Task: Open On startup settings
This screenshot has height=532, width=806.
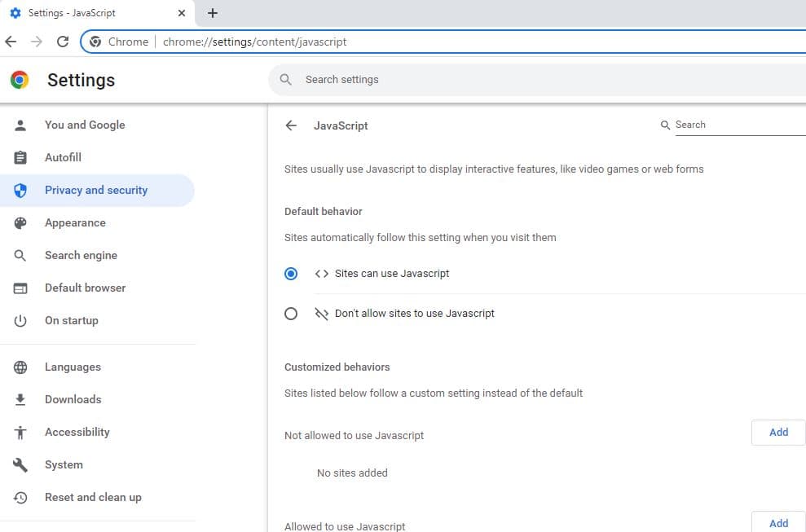Action: (71, 320)
